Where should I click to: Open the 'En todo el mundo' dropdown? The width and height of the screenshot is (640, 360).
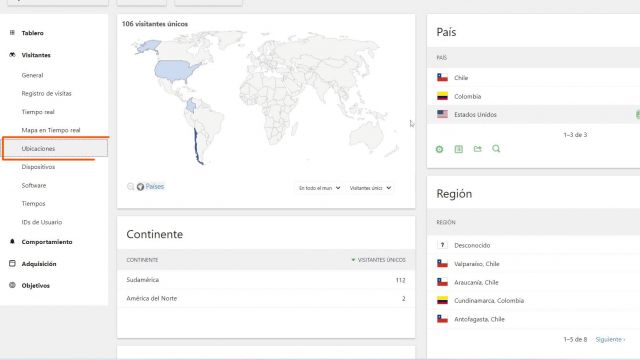point(320,188)
